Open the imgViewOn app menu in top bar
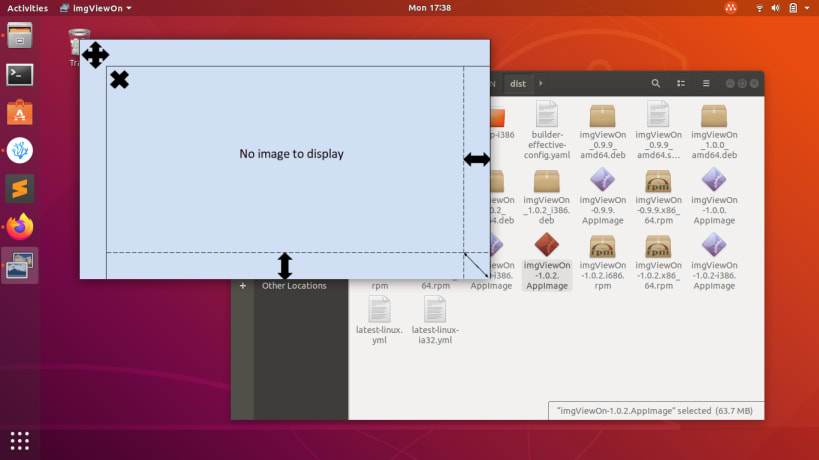This screenshot has height=460, width=819. coord(95,8)
